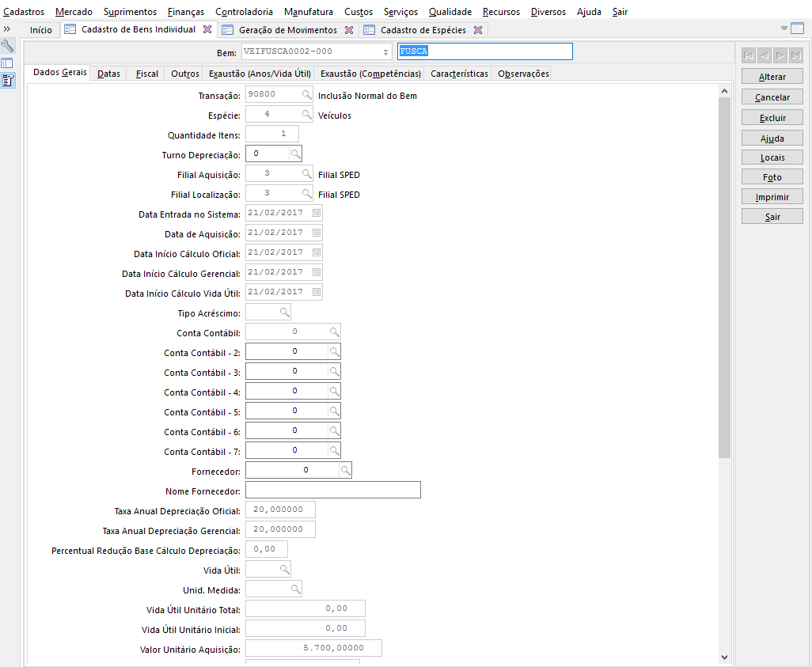Click the Alterar button
Image resolution: width=812 pixels, height=667 pixels.
point(772,77)
